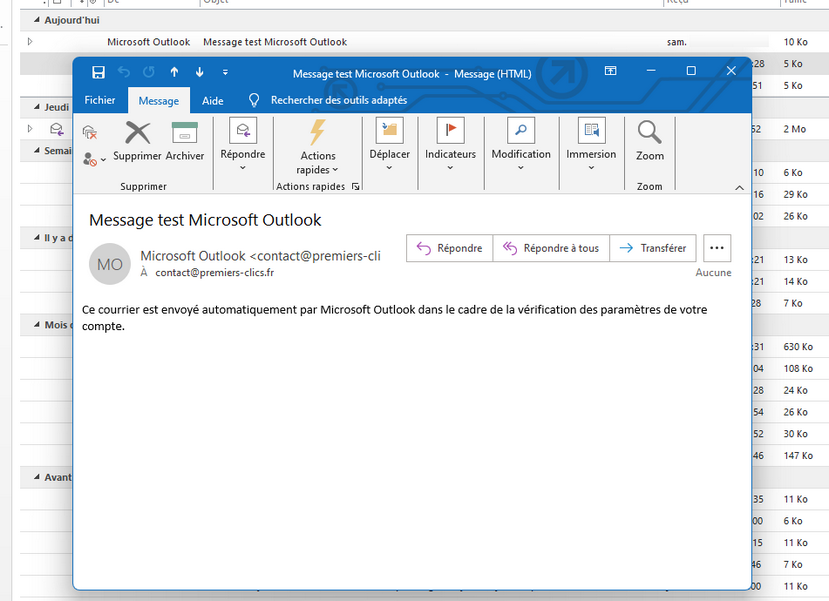829x601 pixels.
Task: Open the Quick Access Toolbar customize dropdown
Action: click(225, 72)
